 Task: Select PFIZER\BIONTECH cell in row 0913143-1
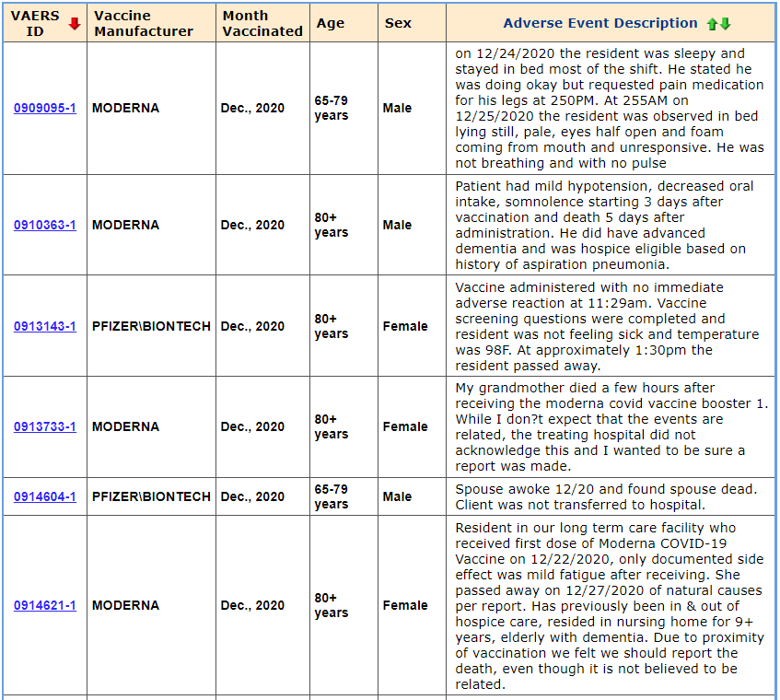tap(151, 326)
